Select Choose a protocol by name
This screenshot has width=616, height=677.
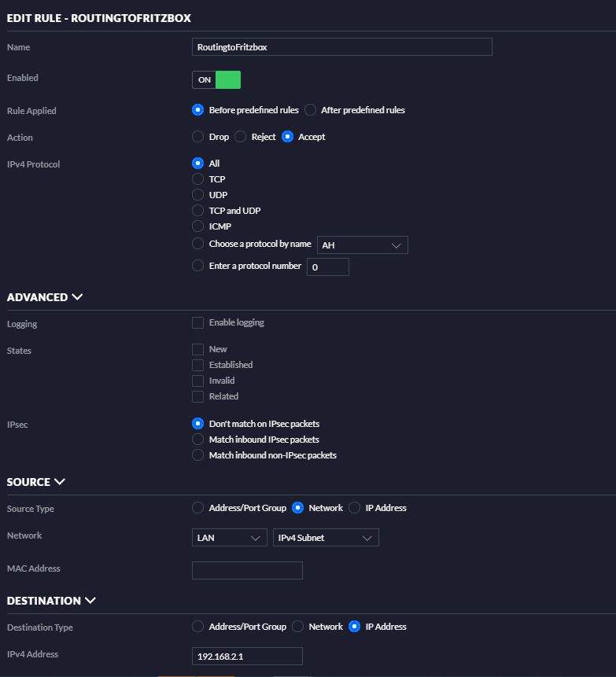197,244
